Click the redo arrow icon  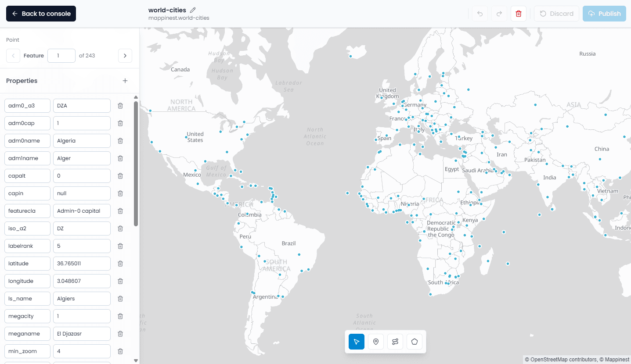point(499,14)
